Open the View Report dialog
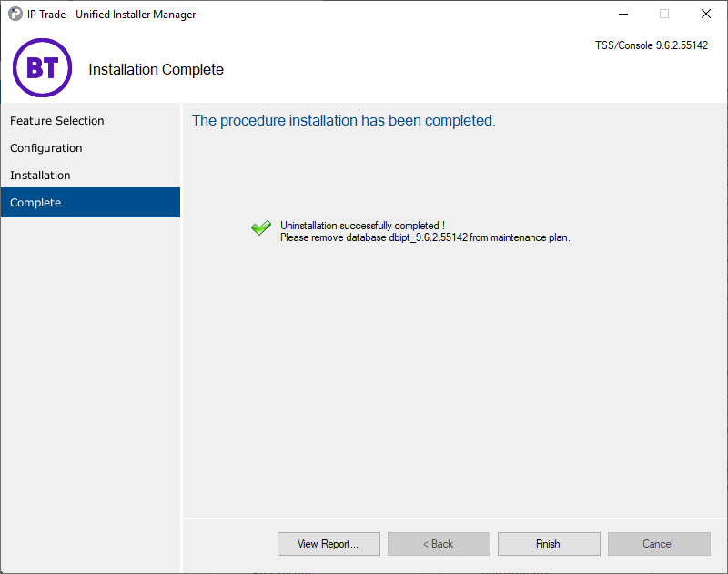The height and width of the screenshot is (574, 728). click(x=329, y=544)
